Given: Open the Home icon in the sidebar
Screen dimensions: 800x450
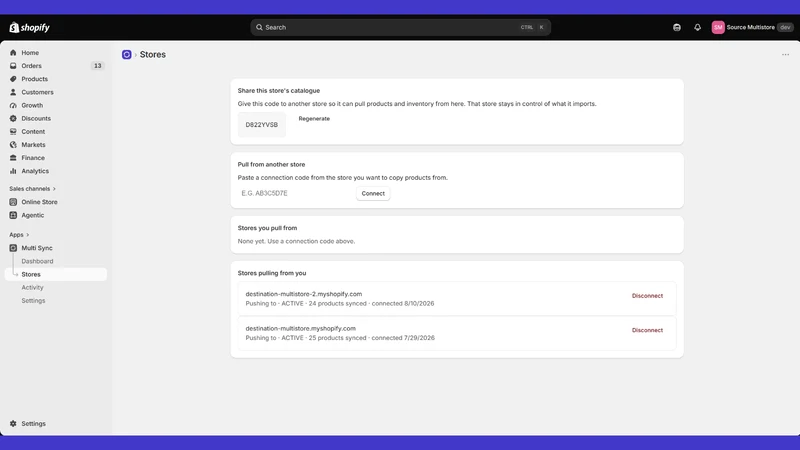Looking at the screenshot, I should click(x=13, y=53).
